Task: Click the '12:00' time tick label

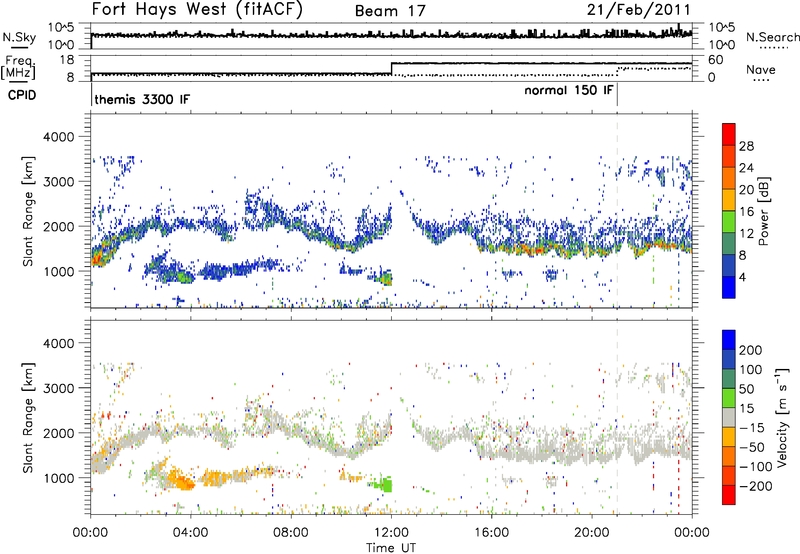Action: point(391,533)
